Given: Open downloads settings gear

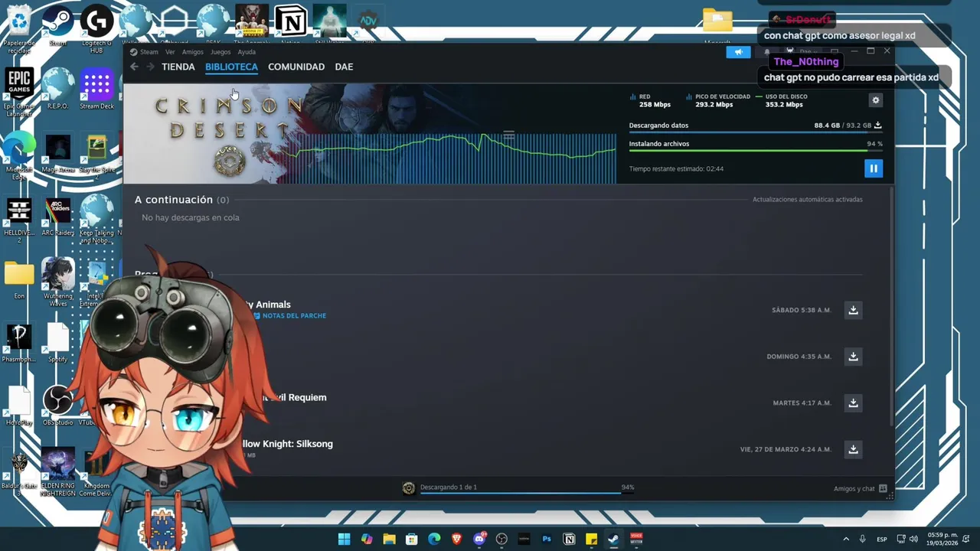Looking at the screenshot, I should (876, 100).
